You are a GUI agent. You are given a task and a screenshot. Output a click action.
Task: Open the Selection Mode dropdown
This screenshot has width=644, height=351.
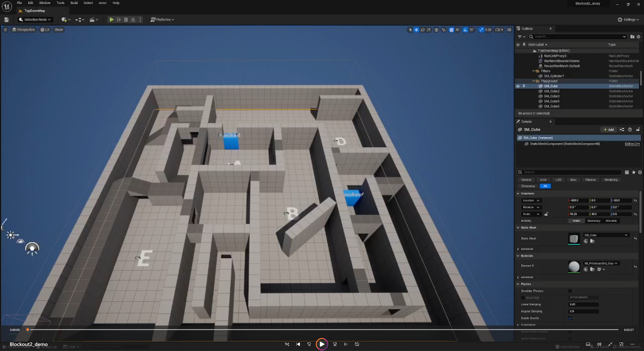tap(35, 19)
